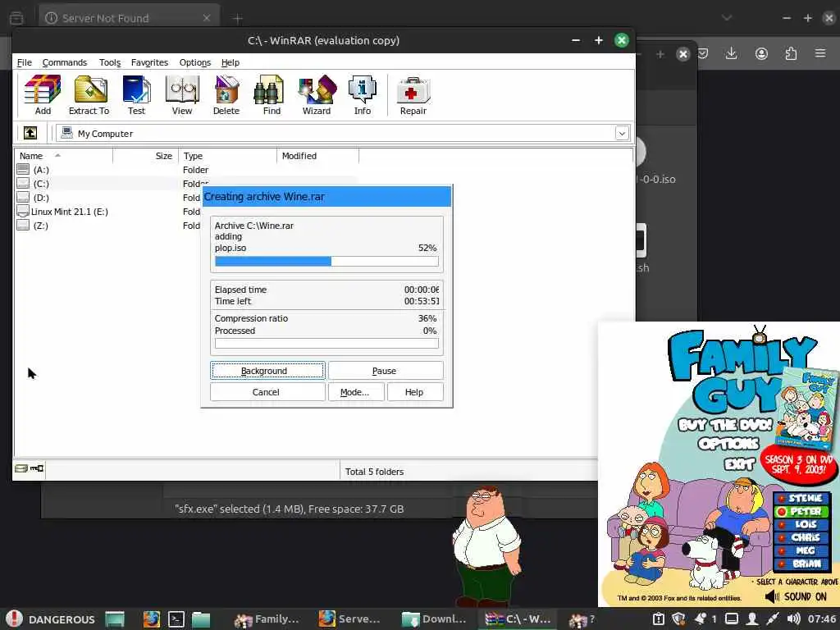
Task: Open the Commands menu
Action: tap(64, 62)
